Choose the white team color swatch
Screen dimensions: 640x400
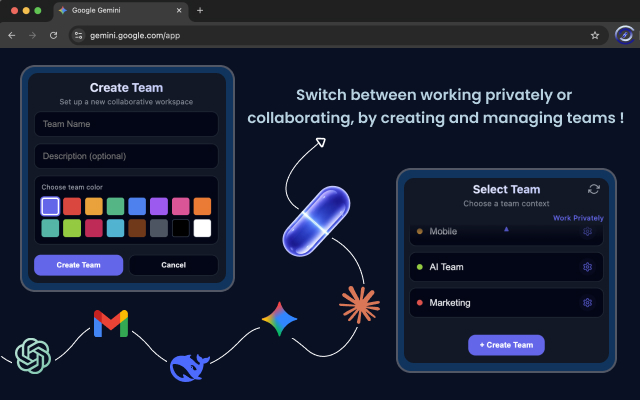point(202,228)
